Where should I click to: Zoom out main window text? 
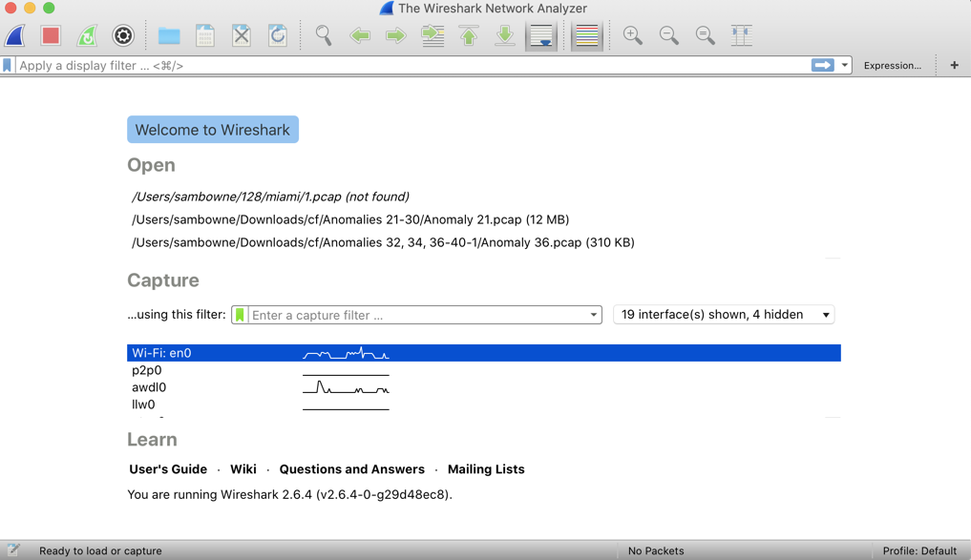(668, 35)
